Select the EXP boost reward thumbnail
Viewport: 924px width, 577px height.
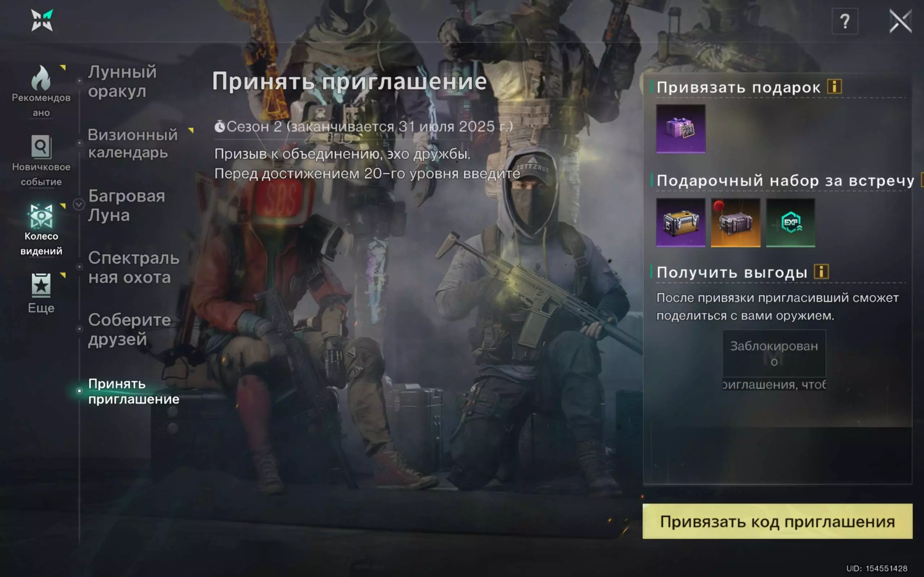click(790, 223)
